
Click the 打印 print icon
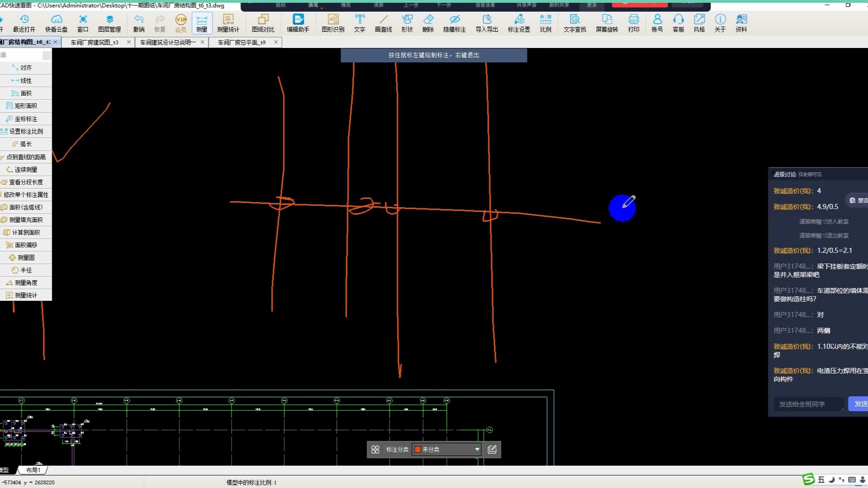point(634,23)
